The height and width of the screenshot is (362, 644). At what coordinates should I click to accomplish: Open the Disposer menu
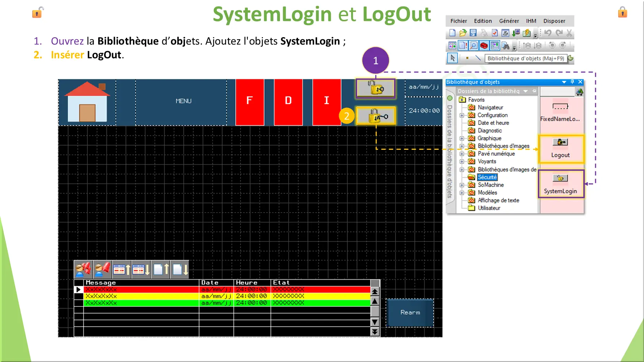point(554,21)
